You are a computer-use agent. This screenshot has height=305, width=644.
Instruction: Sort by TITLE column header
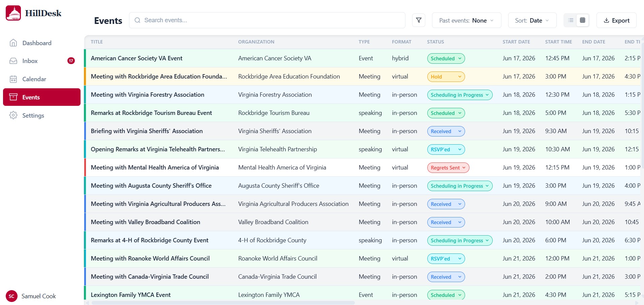pyautogui.click(x=97, y=42)
